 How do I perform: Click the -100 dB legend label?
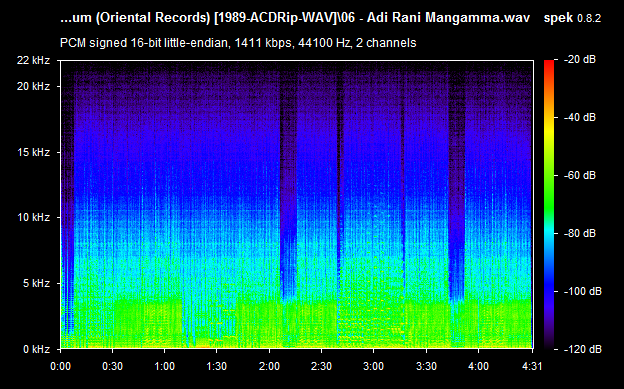pyautogui.click(x=583, y=291)
